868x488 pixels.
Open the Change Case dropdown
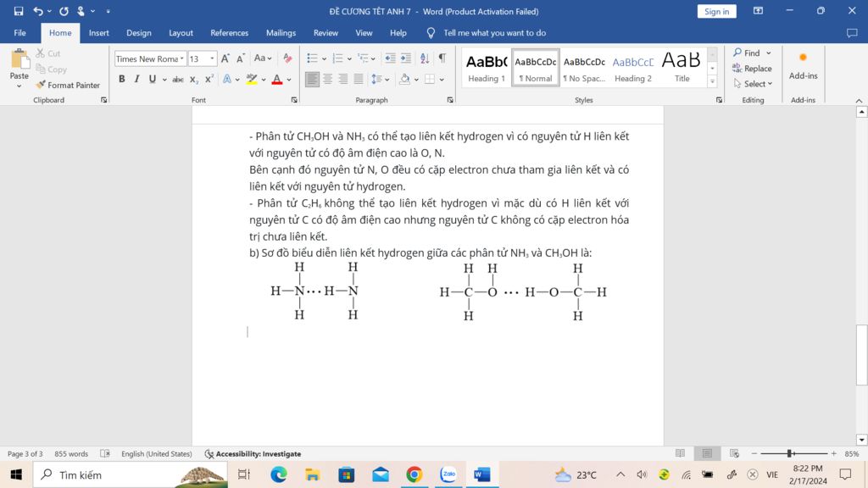click(263, 58)
